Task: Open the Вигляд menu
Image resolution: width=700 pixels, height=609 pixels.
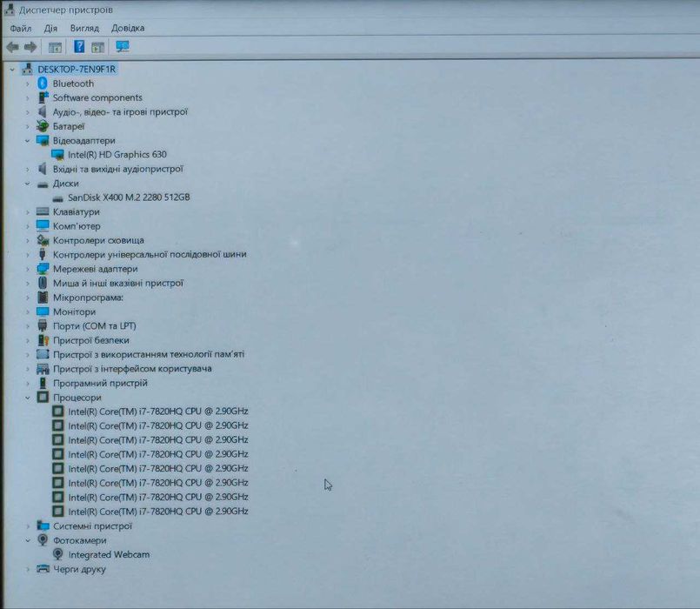Action: pyautogui.click(x=84, y=28)
